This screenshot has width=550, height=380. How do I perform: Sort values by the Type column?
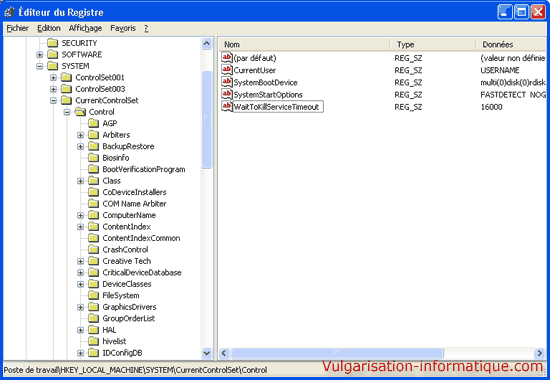coord(433,45)
